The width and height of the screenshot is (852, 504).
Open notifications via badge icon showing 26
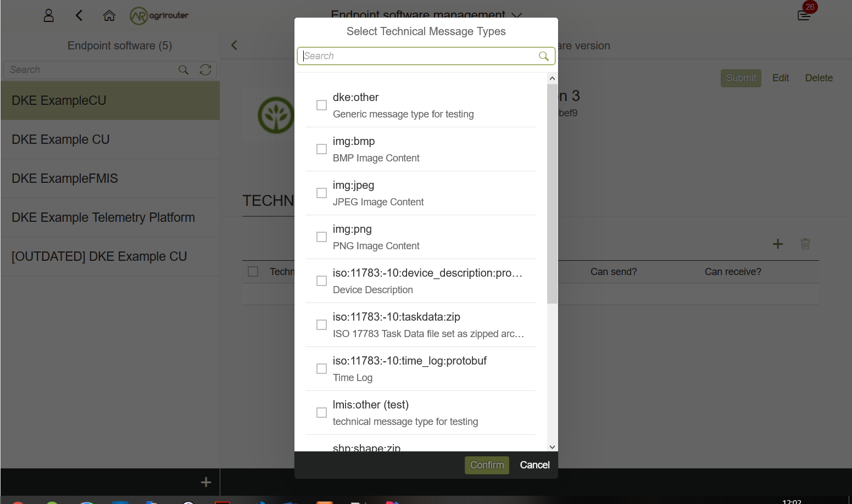(x=804, y=15)
